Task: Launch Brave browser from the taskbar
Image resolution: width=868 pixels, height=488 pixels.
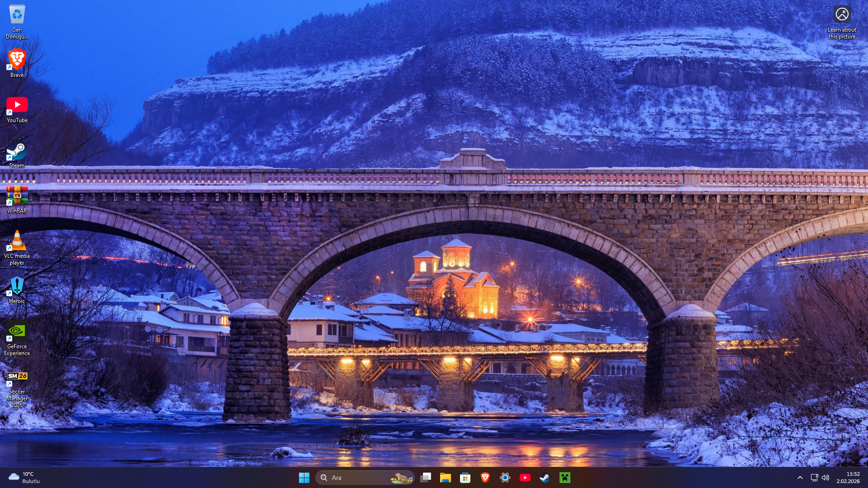Action: 485,478
